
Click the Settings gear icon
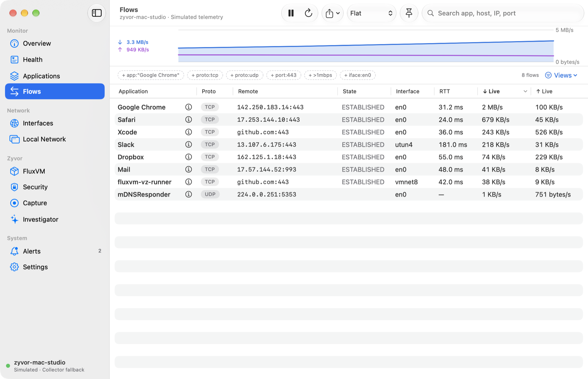tap(14, 267)
